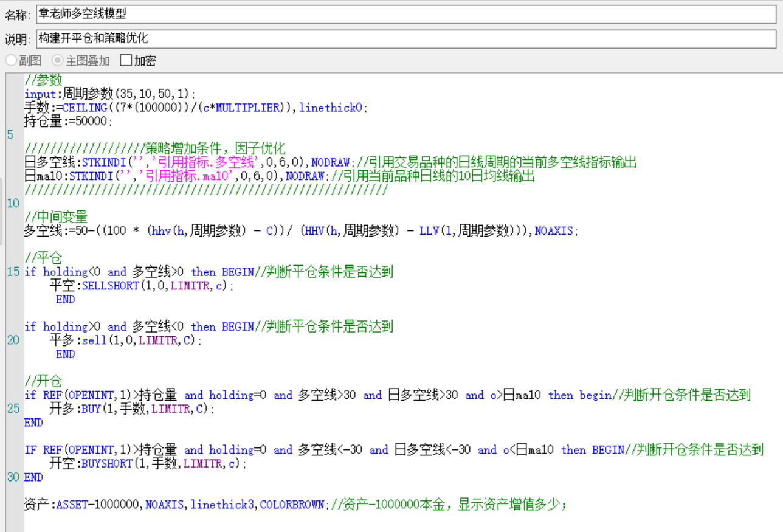Click the //中间变量 comment
The image size is (783, 532).
coord(56,217)
